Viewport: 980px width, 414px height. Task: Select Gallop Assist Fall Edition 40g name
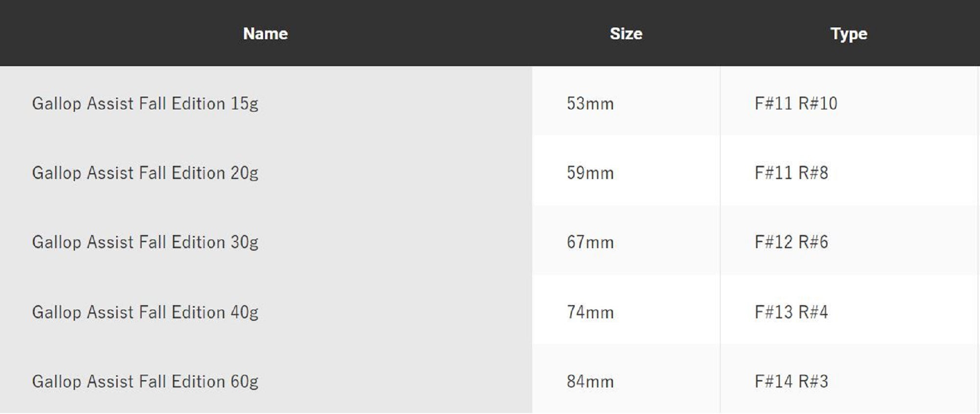click(145, 312)
